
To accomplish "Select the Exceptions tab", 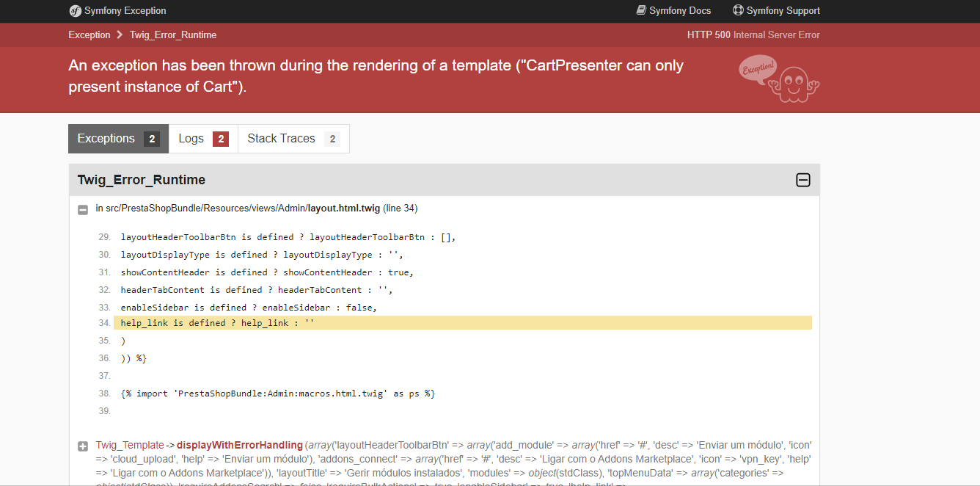I will point(118,139).
